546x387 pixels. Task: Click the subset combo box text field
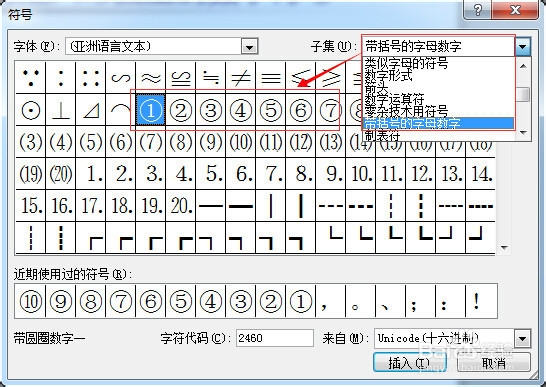pyautogui.click(x=438, y=46)
